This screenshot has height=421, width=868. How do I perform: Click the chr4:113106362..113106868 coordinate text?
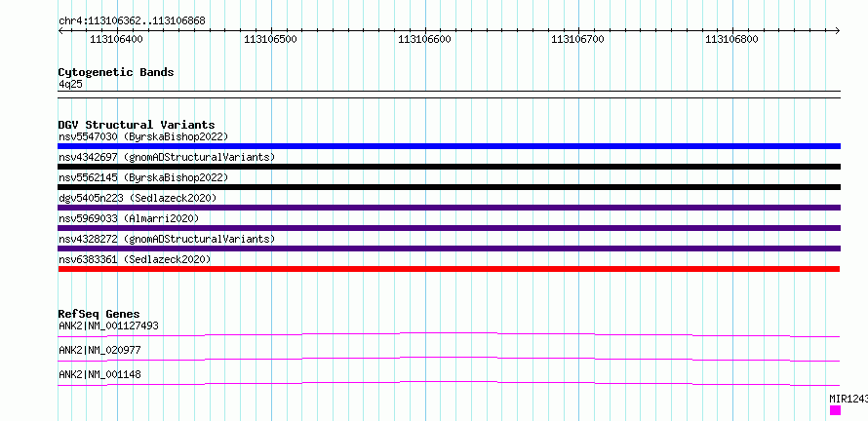(132, 21)
